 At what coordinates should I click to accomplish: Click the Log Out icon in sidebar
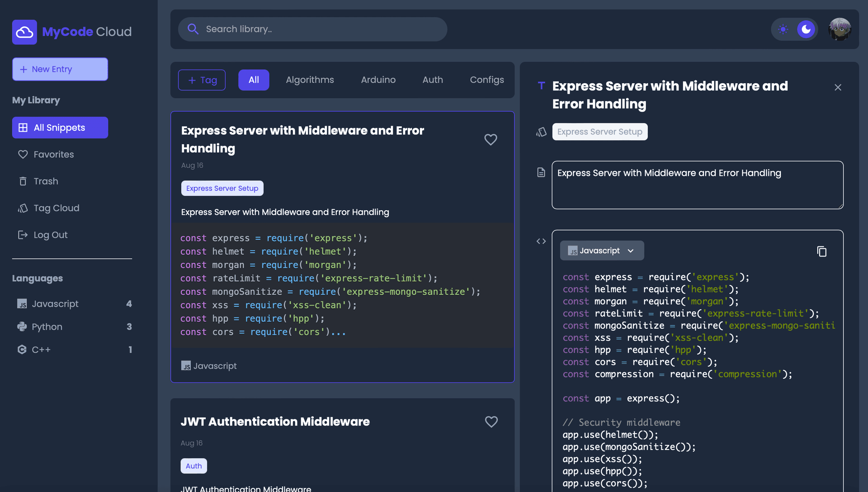(22, 234)
